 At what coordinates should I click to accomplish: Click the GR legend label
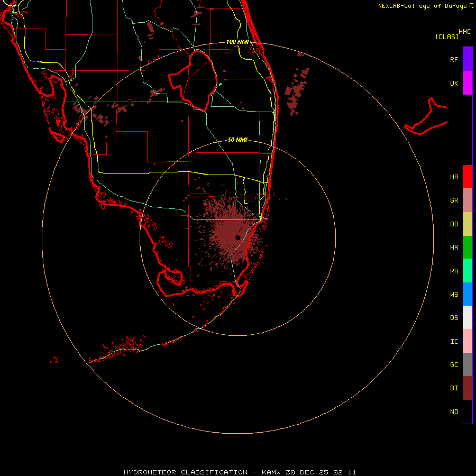[x=454, y=200]
